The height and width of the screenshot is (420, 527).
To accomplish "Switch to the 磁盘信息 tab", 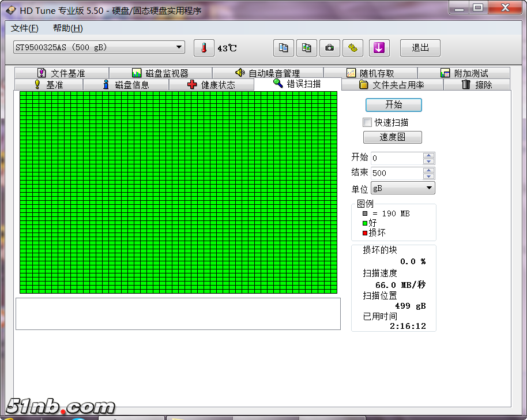I will point(126,85).
